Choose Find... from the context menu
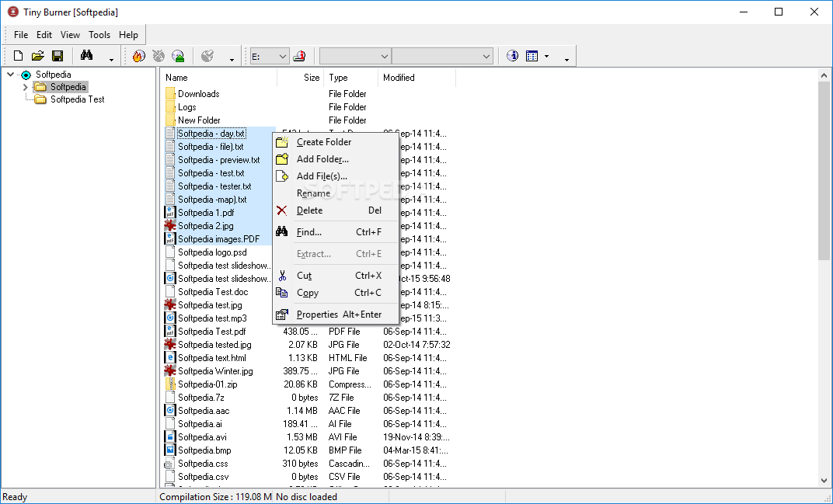The height and width of the screenshot is (504, 833). tap(336, 232)
